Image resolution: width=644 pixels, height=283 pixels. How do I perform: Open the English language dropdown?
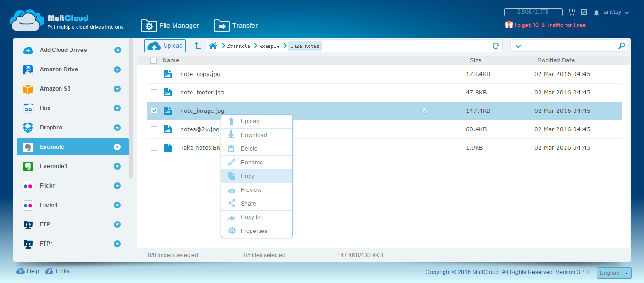tap(614, 273)
